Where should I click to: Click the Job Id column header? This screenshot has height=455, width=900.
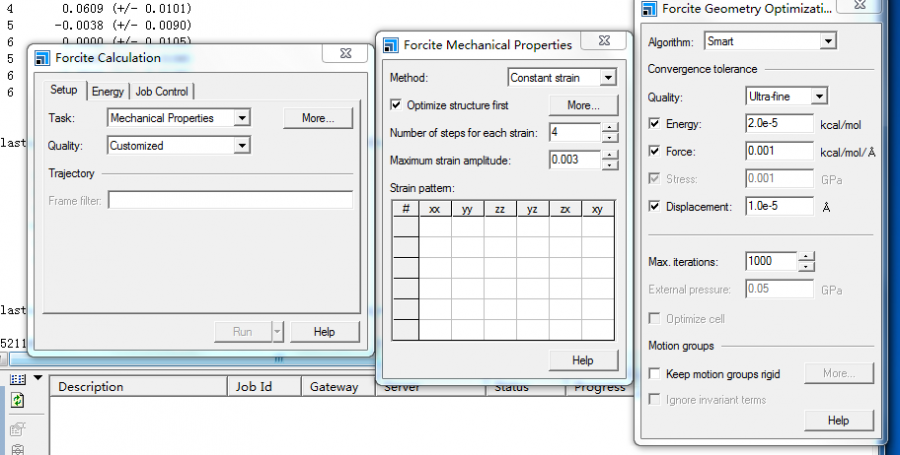point(265,387)
